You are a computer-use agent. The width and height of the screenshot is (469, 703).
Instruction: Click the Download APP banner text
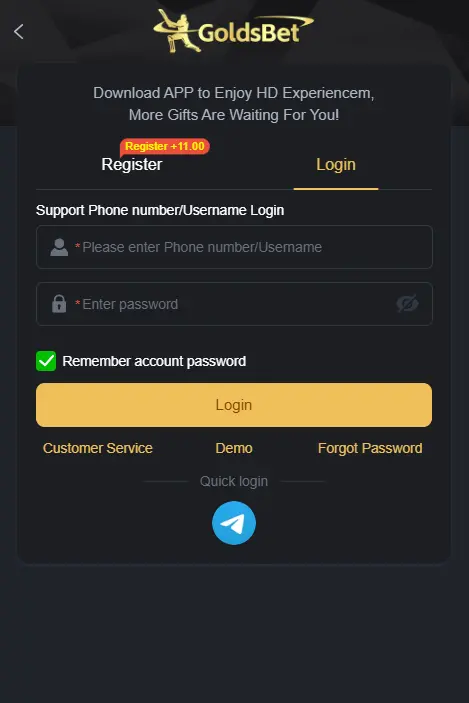click(x=234, y=104)
